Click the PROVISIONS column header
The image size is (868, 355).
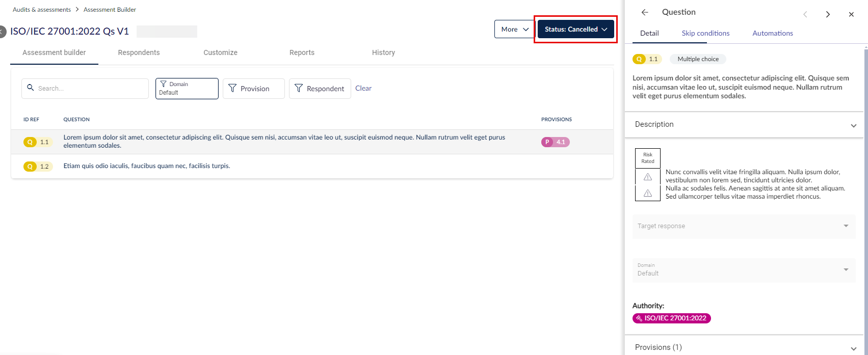(x=557, y=120)
